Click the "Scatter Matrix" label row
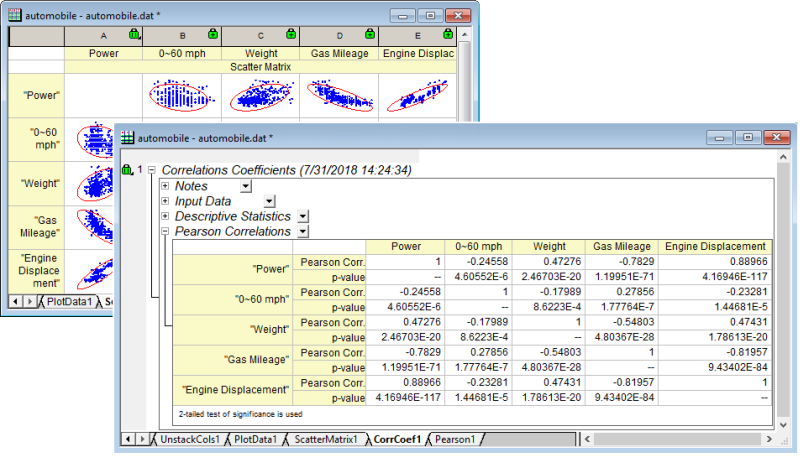This screenshot has height=457, width=800. [x=260, y=67]
